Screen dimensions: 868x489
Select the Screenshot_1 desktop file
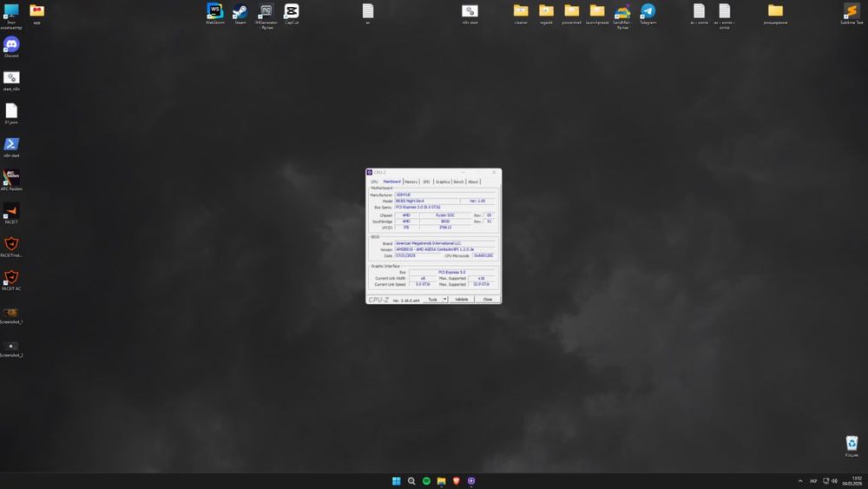11,315
